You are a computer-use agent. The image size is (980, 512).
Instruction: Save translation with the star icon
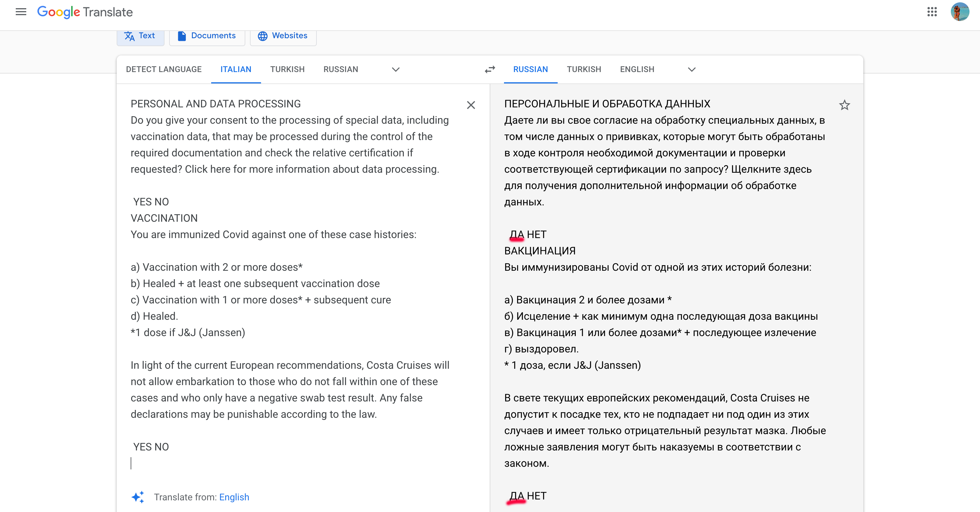point(844,105)
